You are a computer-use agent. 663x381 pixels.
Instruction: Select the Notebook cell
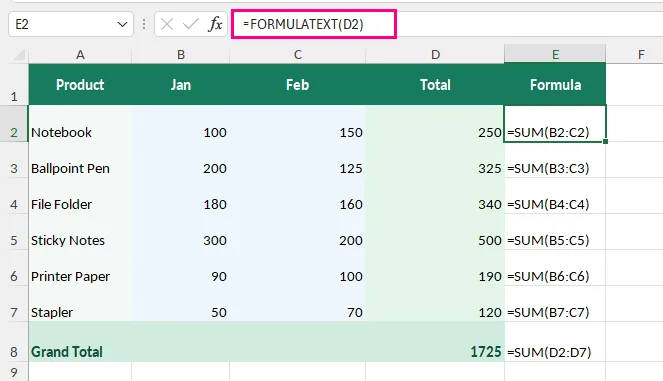(80, 123)
